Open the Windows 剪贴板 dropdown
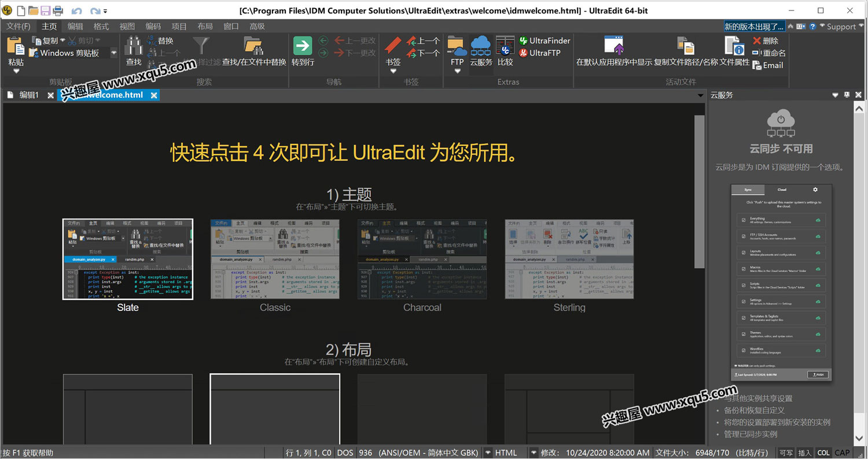868x459 pixels. point(114,53)
